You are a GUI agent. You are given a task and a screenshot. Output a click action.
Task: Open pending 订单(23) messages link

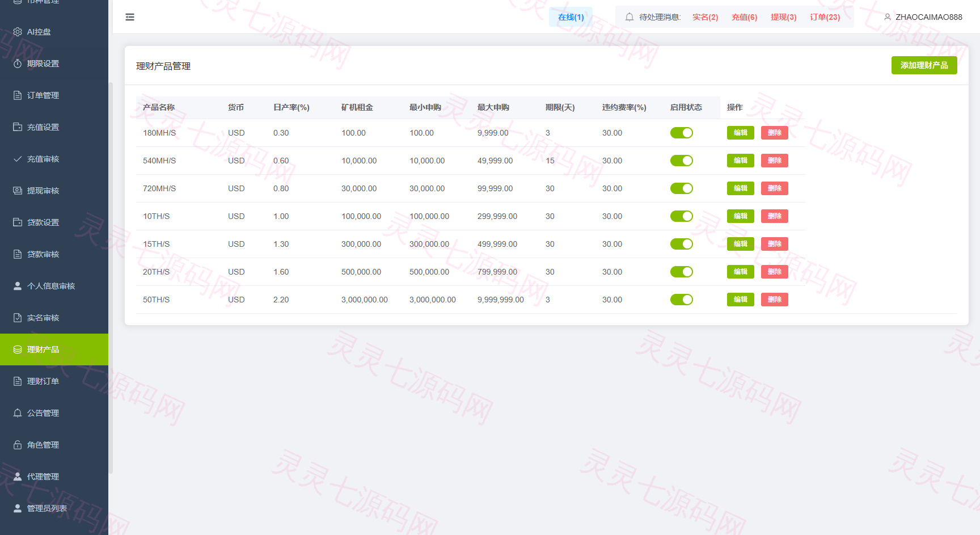click(x=825, y=17)
